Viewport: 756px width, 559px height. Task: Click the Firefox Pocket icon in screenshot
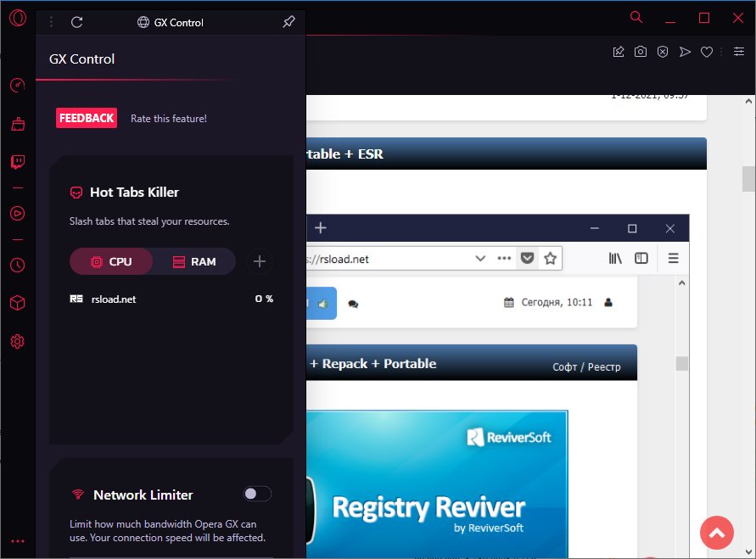(528, 259)
